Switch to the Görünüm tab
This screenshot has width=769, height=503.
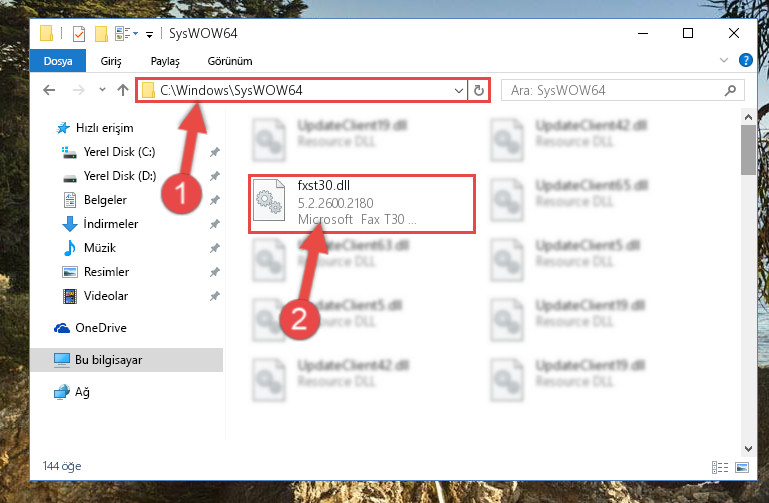(230, 61)
